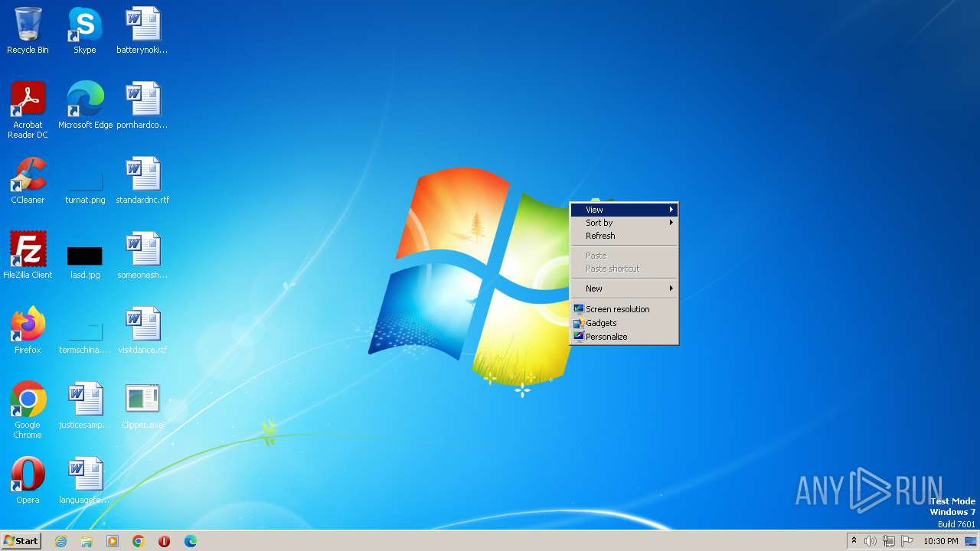Open Windows Explorer from the taskbar
The image size is (980, 551).
tap(87, 541)
